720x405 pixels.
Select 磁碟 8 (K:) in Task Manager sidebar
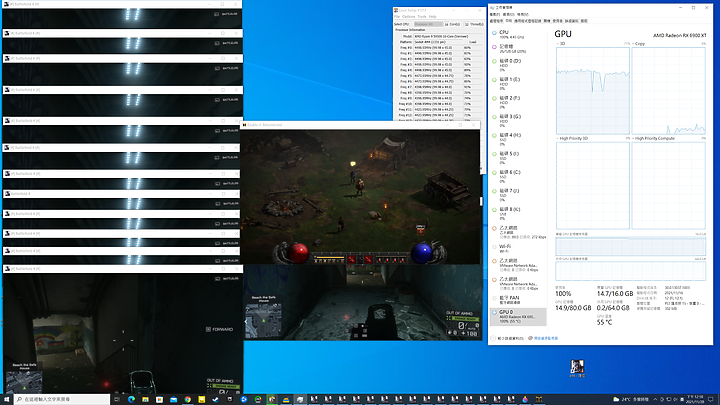518,214
